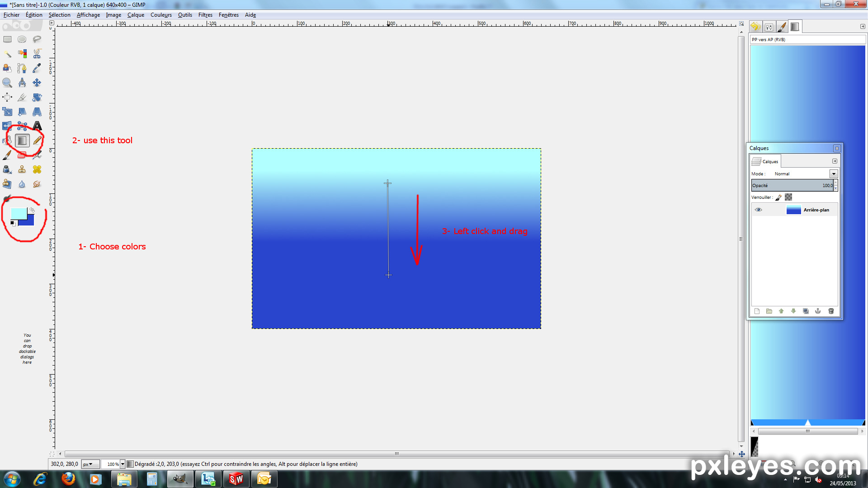Hide the Arrière-plan layer with eye icon
The image size is (868, 488).
758,210
